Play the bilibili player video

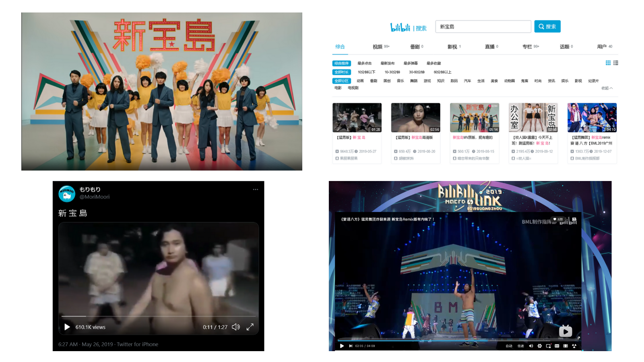point(342,346)
